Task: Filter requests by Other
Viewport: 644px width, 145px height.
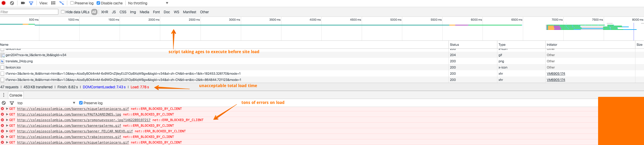Action: [x=204, y=12]
